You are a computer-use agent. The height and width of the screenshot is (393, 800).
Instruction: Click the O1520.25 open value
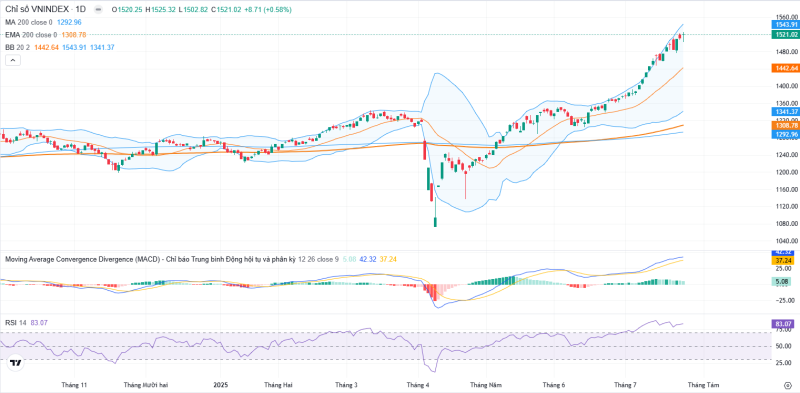click(x=128, y=9)
